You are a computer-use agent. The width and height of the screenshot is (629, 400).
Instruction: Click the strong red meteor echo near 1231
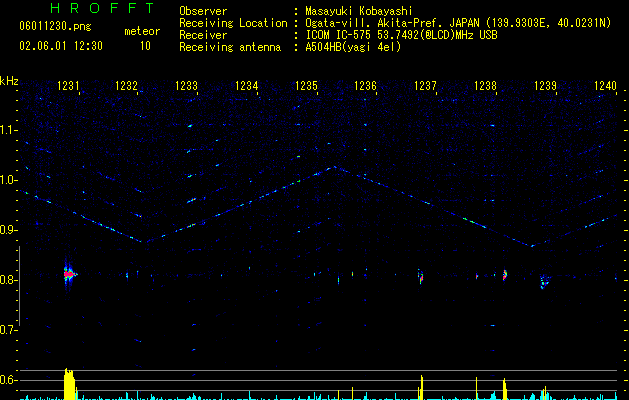click(69, 274)
